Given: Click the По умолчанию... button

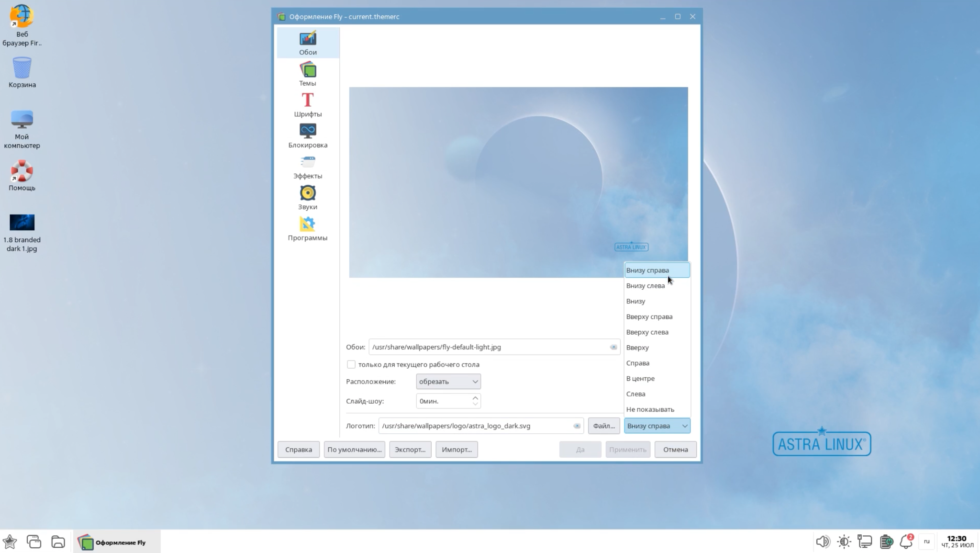Looking at the screenshot, I should click(354, 450).
